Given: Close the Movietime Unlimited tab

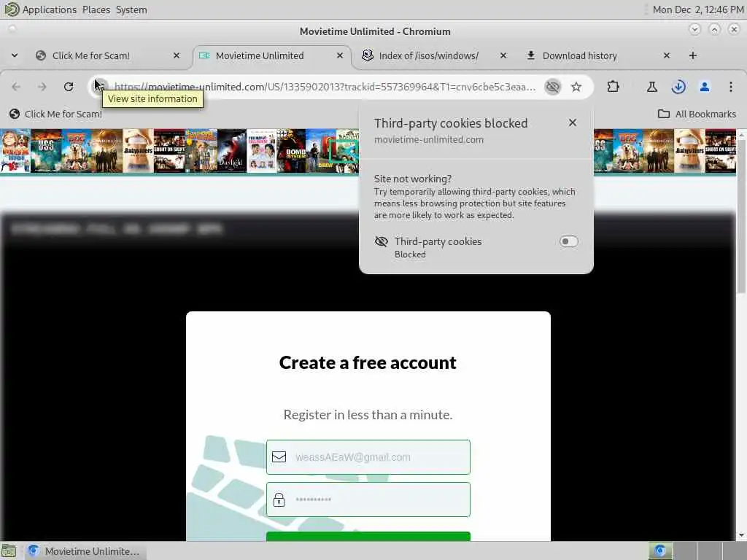Looking at the screenshot, I should pyautogui.click(x=340, y=55).
